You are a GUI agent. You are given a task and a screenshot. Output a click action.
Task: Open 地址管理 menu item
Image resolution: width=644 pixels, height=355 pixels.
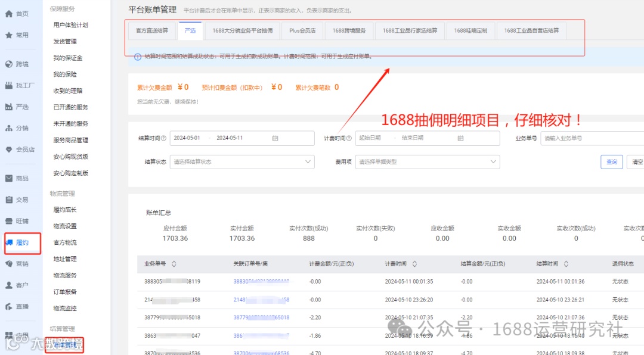(65, 259)
